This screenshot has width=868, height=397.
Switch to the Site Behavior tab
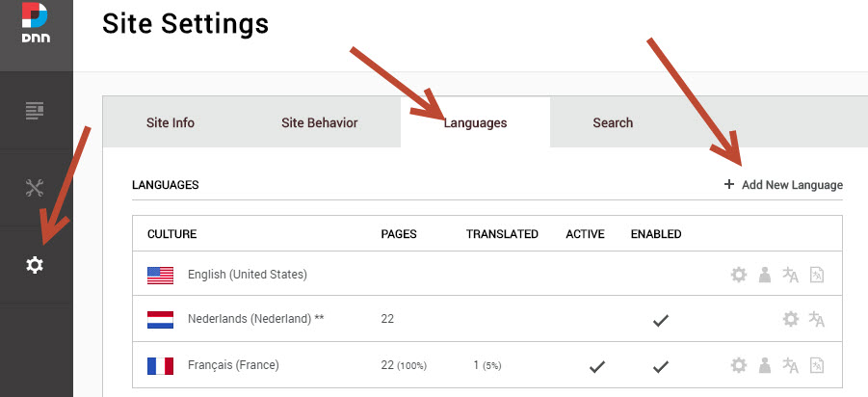tap(320, 122)
